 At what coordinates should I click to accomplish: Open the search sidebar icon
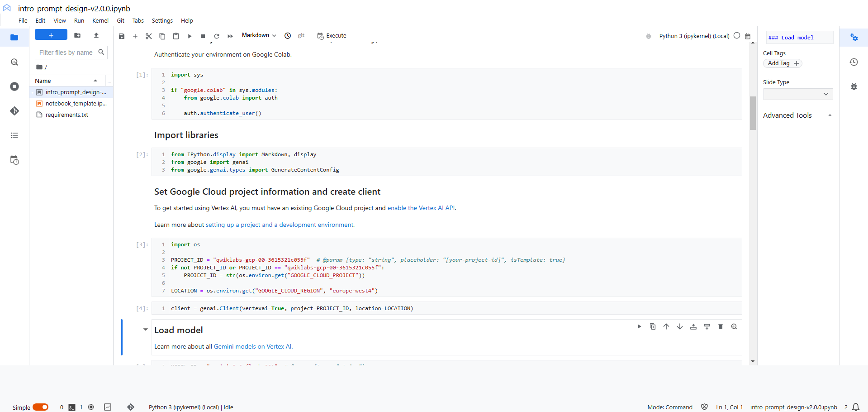coord(14,62)
